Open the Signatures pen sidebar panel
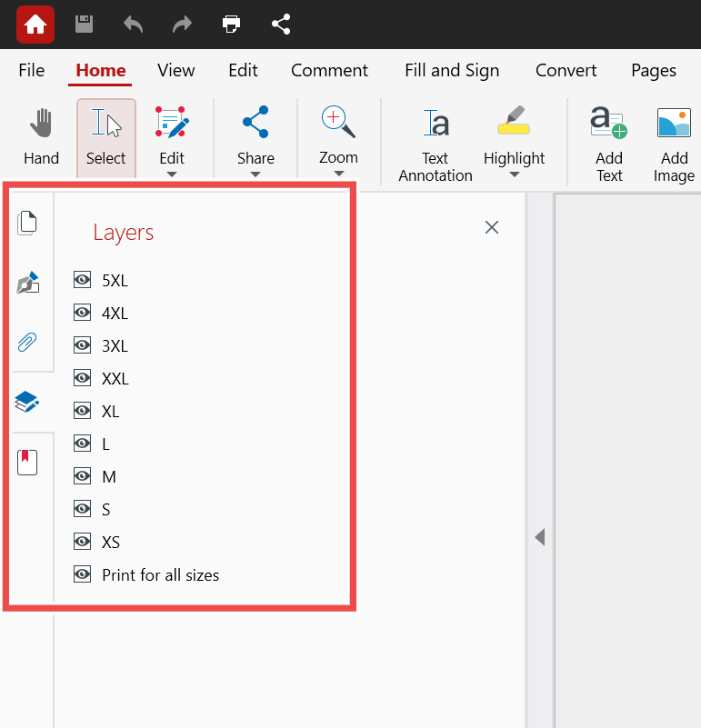Screen dimensions: 701x728 [27, 283]
